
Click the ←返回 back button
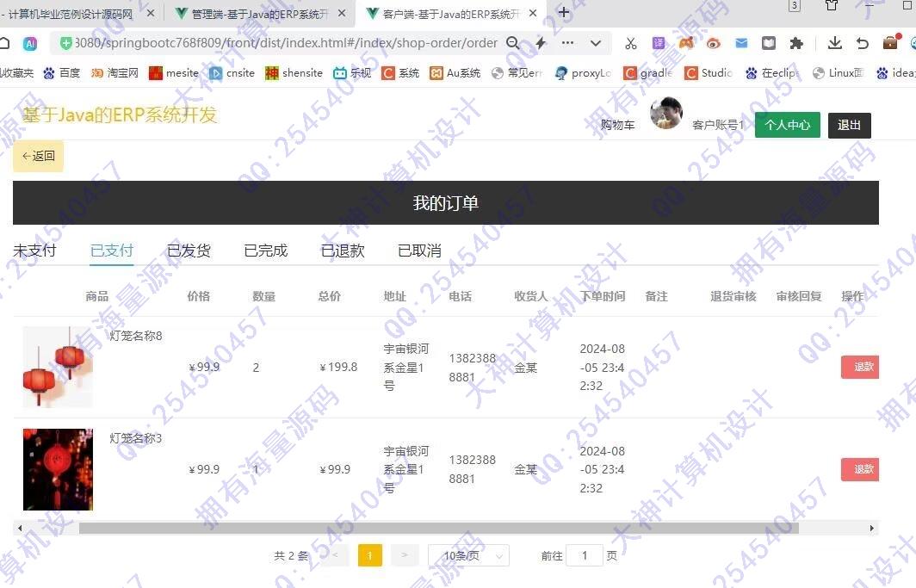coord(39,156)
